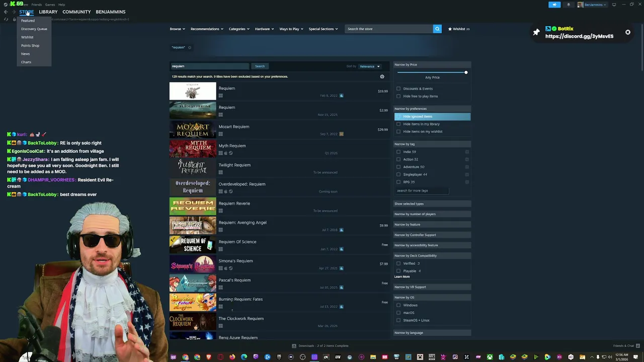The width and height of the screenshot is (644, 362).
Task: Choose Points Shop from Store dropdown
Action: pyautogui.click(x=30, y=45)
